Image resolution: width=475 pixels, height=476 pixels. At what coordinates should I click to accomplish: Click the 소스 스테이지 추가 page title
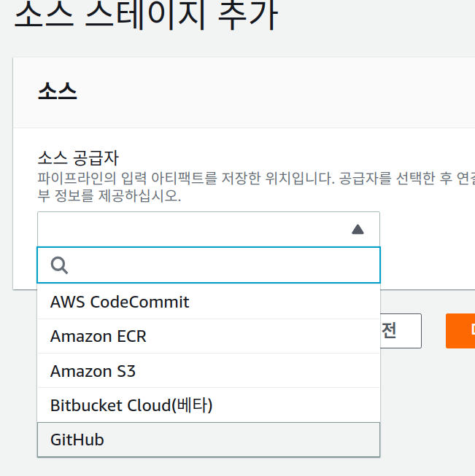[146, 15]
